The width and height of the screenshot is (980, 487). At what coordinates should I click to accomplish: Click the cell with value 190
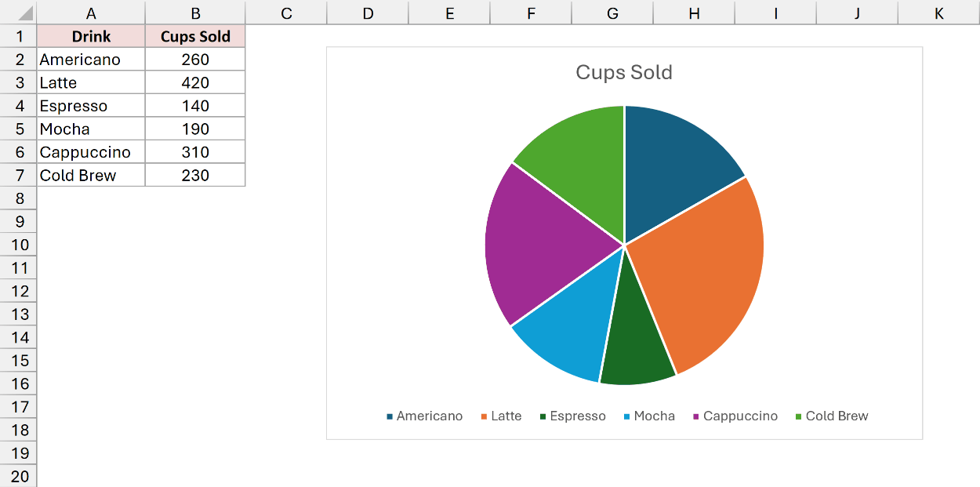coord(195,129)
